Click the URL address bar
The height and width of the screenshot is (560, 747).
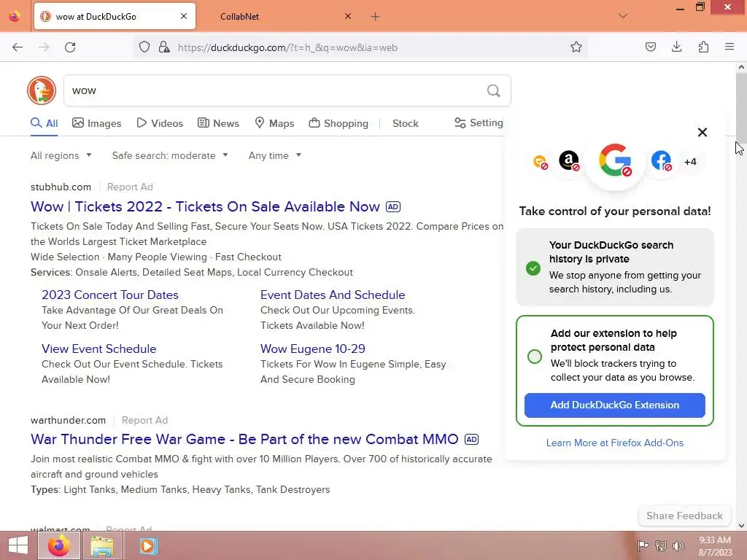(362, 47)
